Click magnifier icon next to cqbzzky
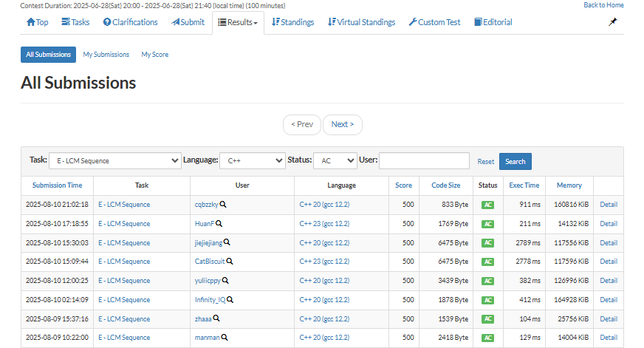The width and height of the screenshot is (644, 348). [223, 204]
